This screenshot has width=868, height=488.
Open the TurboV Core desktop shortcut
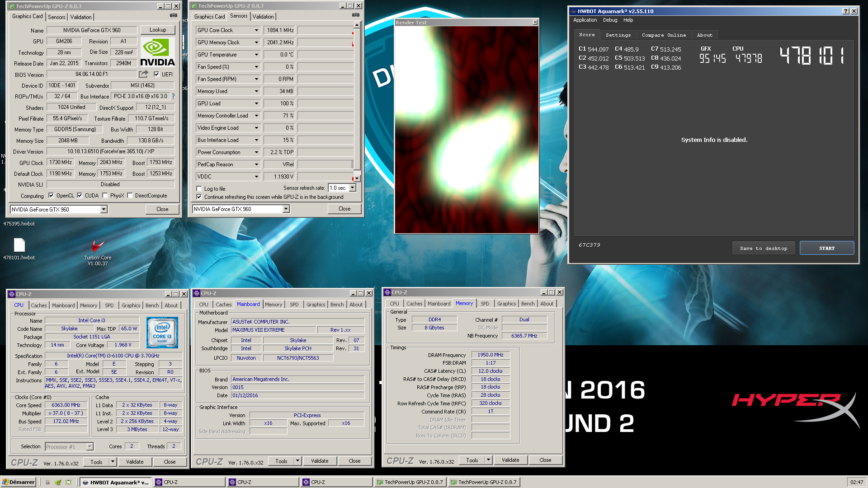tap(98, 252)
